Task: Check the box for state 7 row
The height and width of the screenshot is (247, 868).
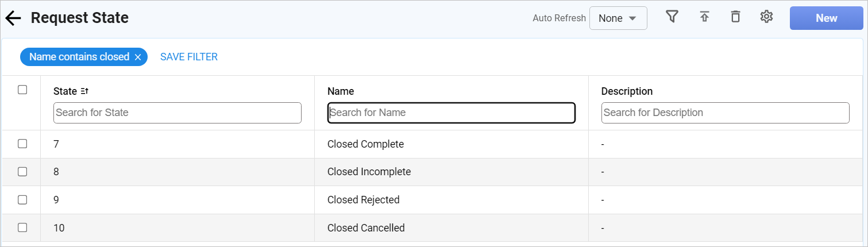Action: 22,144
